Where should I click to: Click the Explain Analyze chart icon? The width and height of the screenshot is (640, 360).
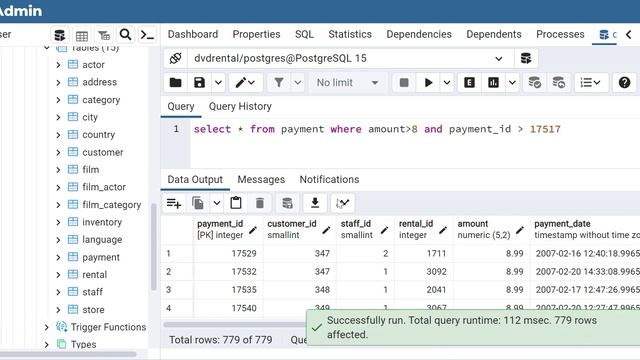(x=493, y=83)
